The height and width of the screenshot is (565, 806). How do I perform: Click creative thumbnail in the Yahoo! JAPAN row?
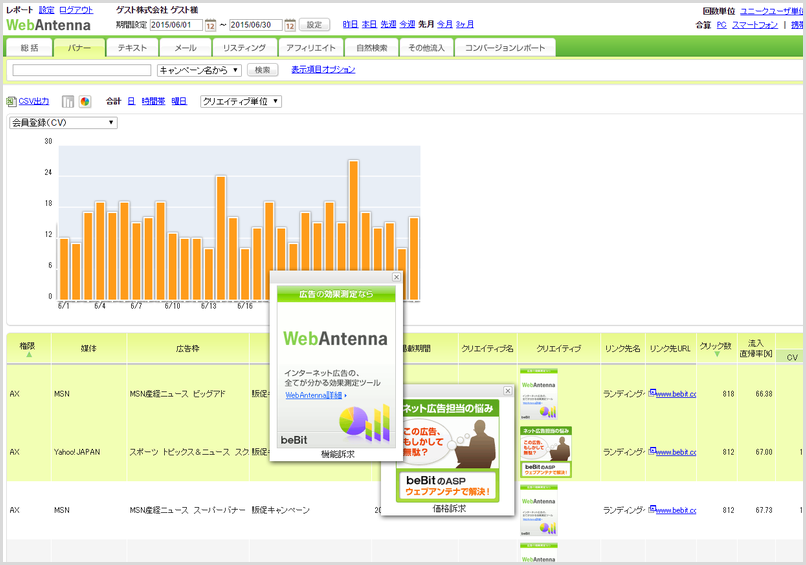tap(546, 452)
